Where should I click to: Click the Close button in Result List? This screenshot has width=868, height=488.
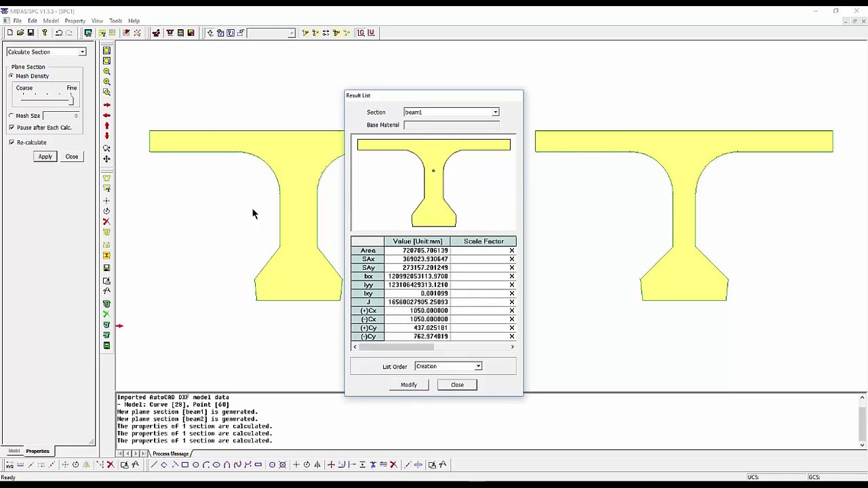pyautogui.click(x=457, y=385)
